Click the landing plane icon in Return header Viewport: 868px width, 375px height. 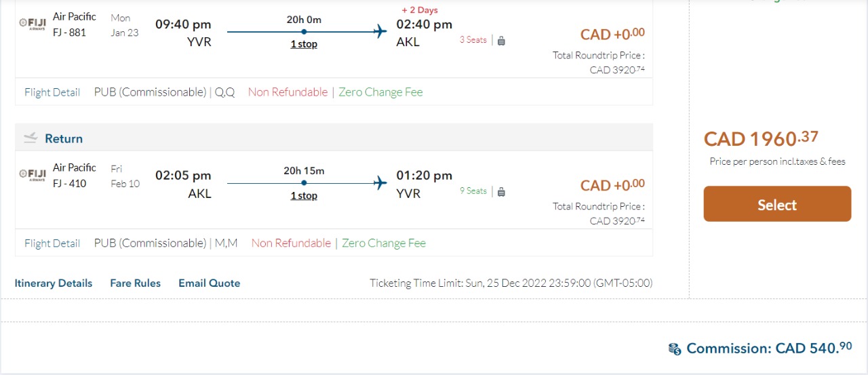pyautogui.click(x=31, y=138)
